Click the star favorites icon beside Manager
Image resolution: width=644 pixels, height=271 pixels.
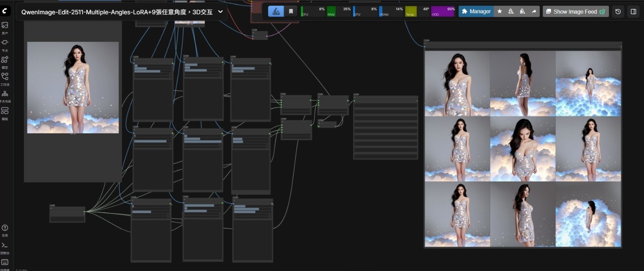pyautogui.click(x=500, y=12)
